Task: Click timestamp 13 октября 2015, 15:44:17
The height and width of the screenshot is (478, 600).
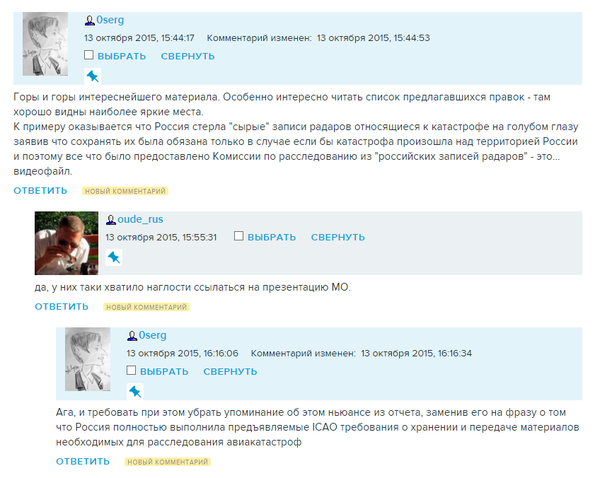Action: coord(139,38)
